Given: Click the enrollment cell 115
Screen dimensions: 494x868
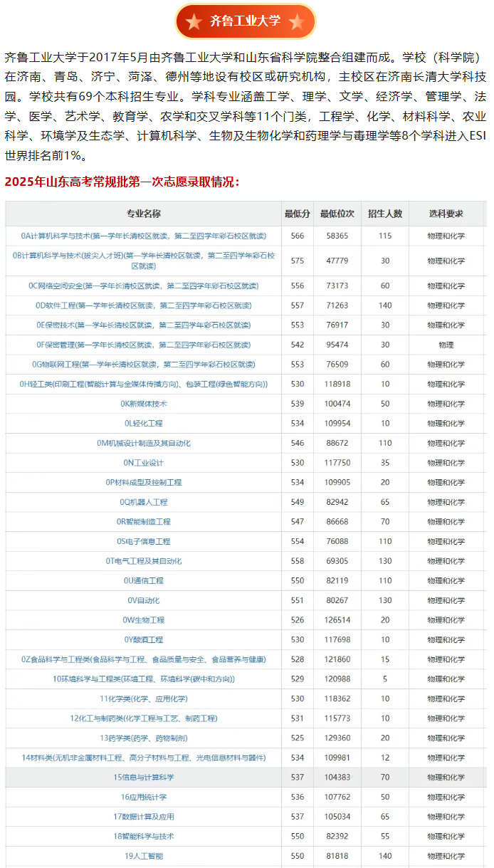Looking at the screenshot, I should tap(385, 236).
